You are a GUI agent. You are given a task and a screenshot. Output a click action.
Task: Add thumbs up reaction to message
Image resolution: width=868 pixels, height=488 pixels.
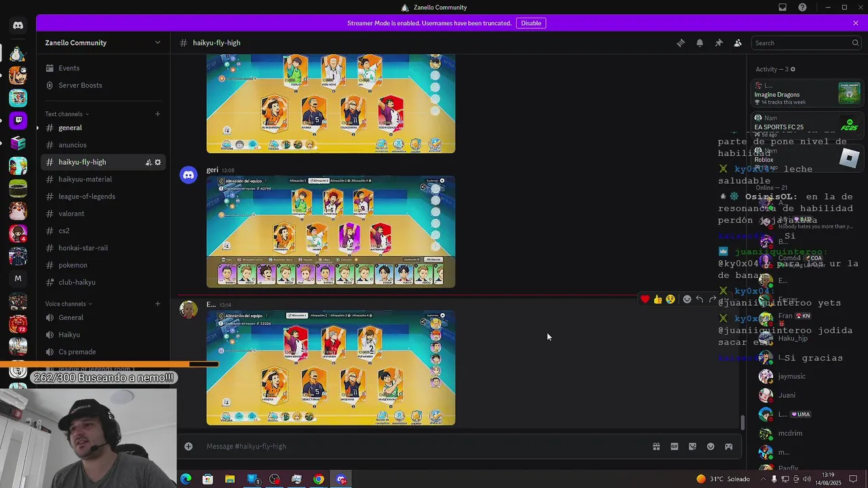click(658, 299)
